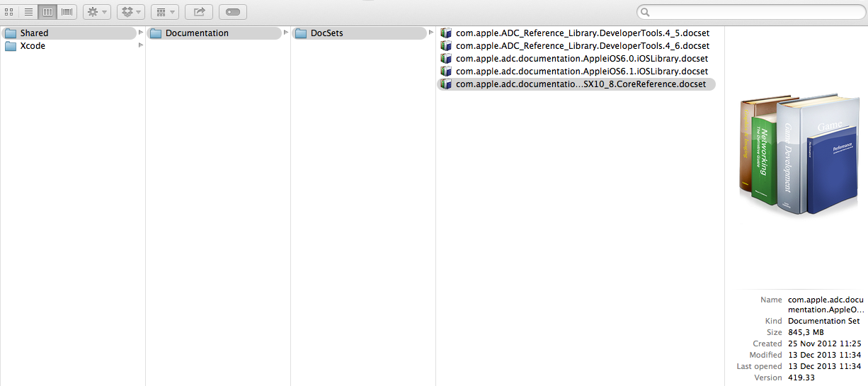Click the DeveloperTools.4_5 docset icon
The image size is (868, 386).
pos(446,33)
